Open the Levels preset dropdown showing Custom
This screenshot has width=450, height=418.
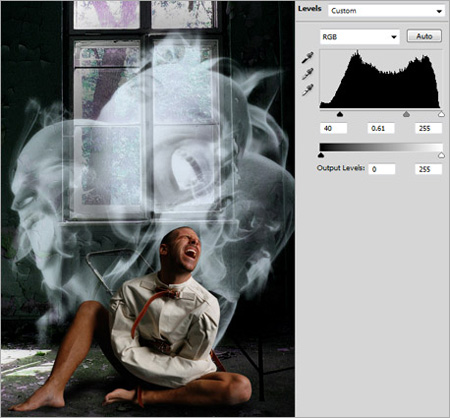386,11
